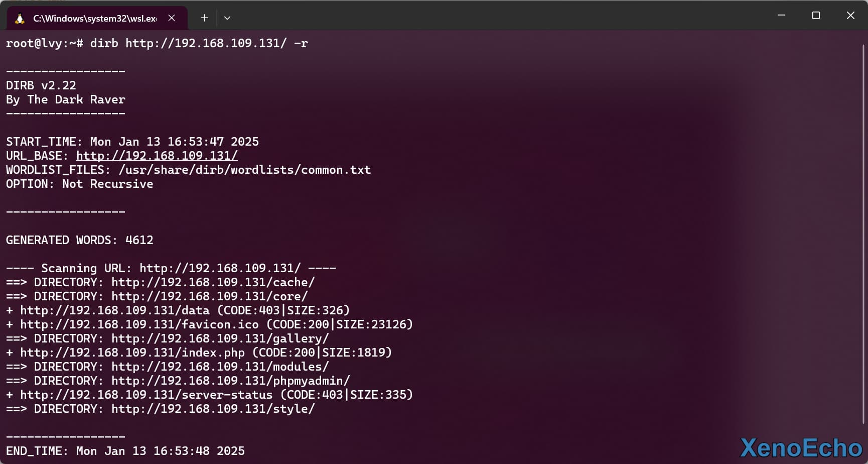Click the modules directory URL
Viewport: 868px width, 464px height.
pos(220,367)
